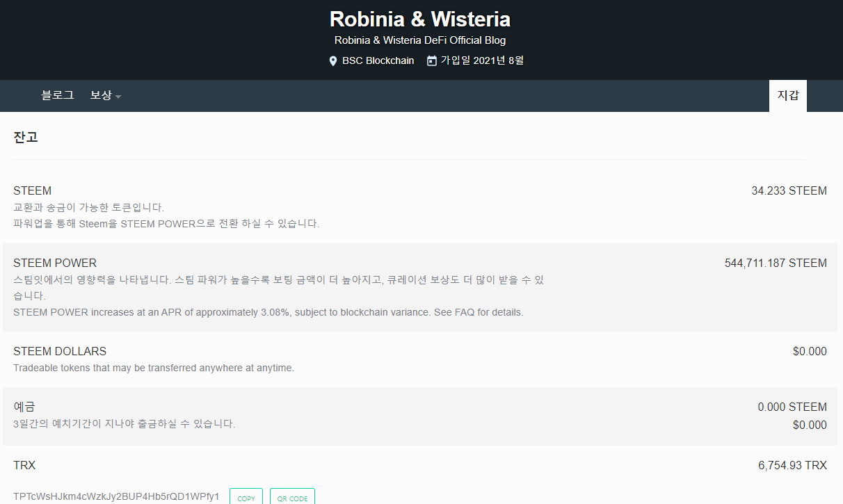The width and height of the screenshot is (843, 504).
Task: Click the APR 3.08% description line
Action: point(268,312)
